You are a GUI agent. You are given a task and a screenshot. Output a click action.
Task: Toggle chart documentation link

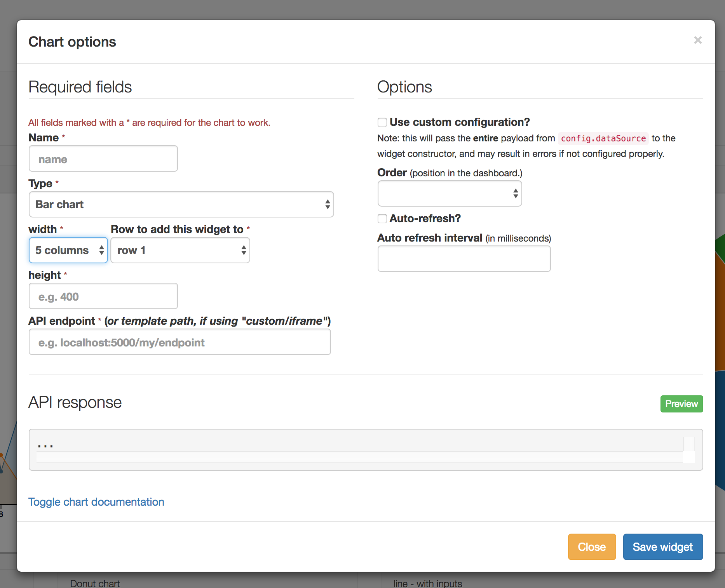click(x=96, y=502)
